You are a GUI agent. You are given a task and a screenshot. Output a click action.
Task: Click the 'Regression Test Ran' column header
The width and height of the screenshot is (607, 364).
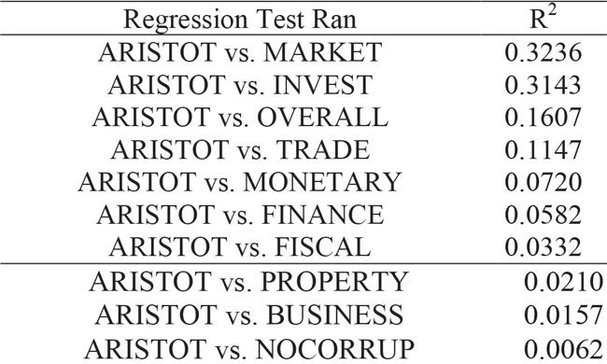[x=240, y=20]
